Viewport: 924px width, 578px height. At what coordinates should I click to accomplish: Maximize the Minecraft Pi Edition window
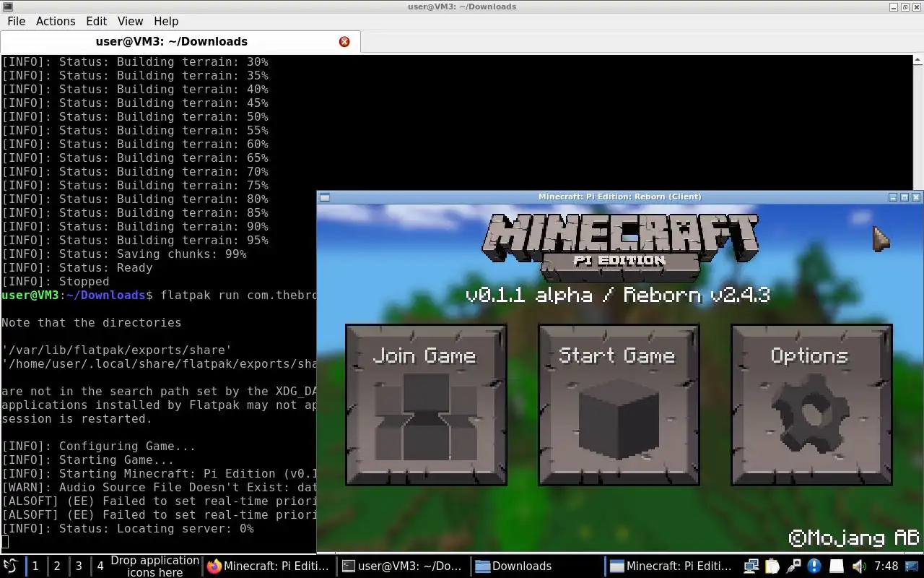coord(905,197)
